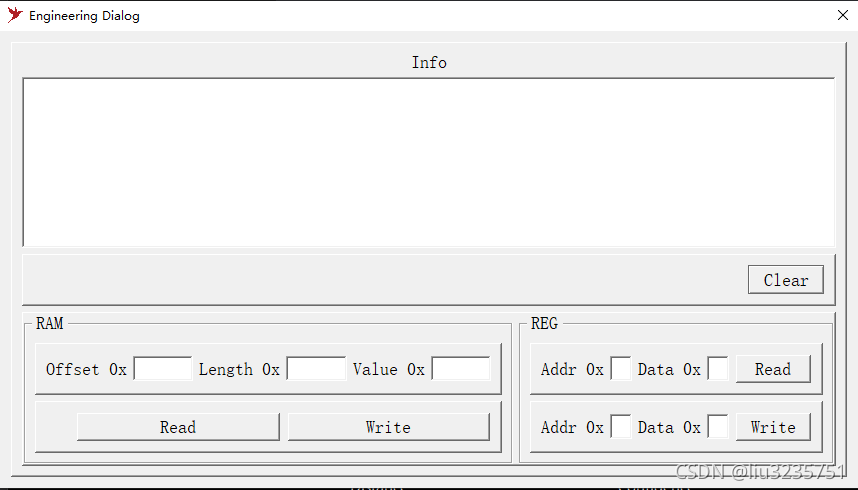The width and height of the screenshot is (858, 490).
Task: Click the Length 0x label
Action: [x=239, y=370]
